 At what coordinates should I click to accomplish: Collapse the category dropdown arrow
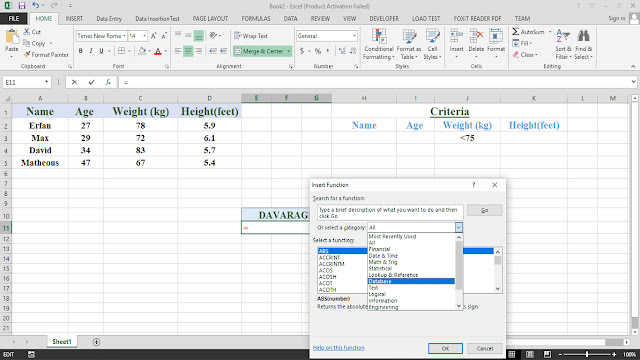pos(458,227)
